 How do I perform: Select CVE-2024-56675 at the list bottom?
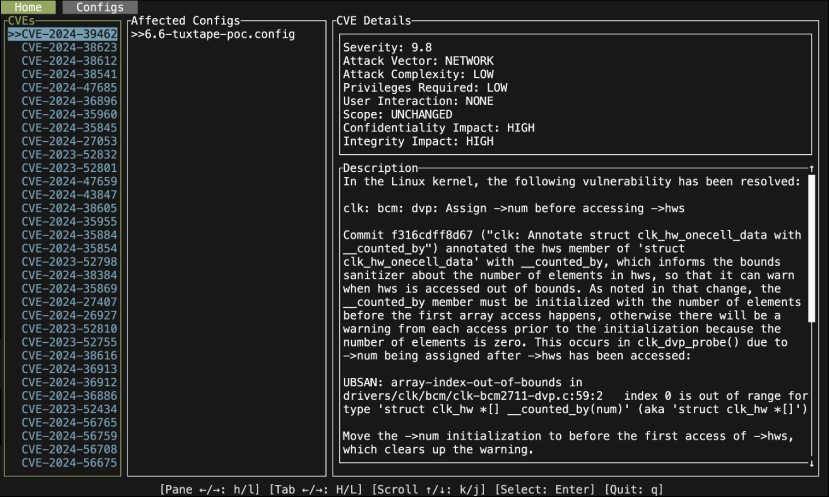click(69, 463)
